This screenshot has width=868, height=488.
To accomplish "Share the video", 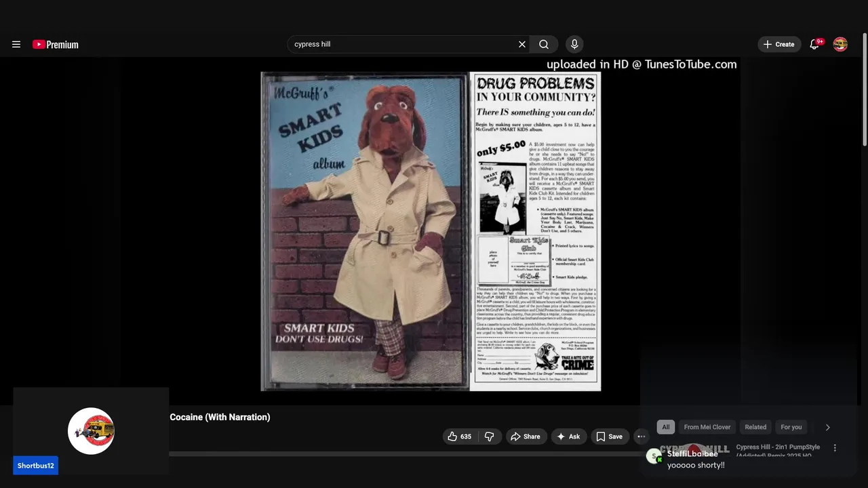I will [x=526, y=436].
